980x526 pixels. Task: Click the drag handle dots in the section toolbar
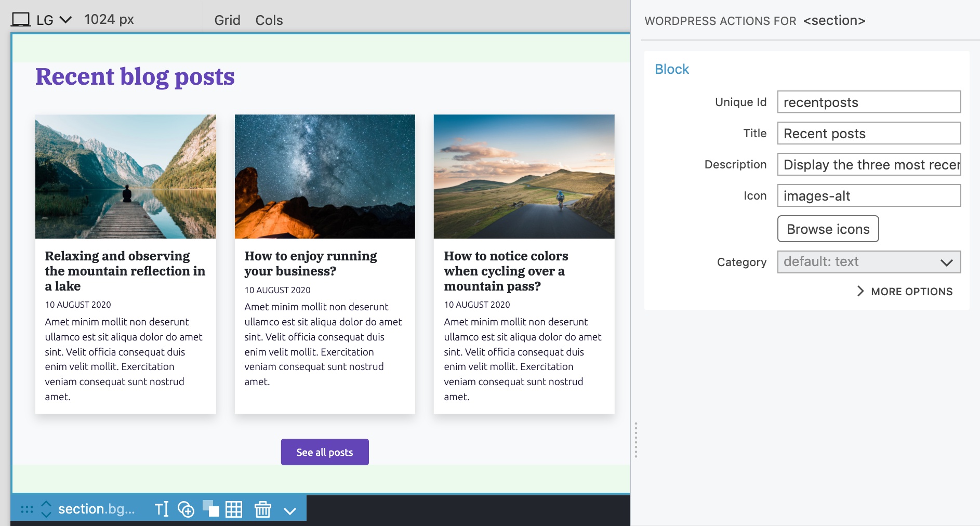pyautogui.click(x=27, y=509)
